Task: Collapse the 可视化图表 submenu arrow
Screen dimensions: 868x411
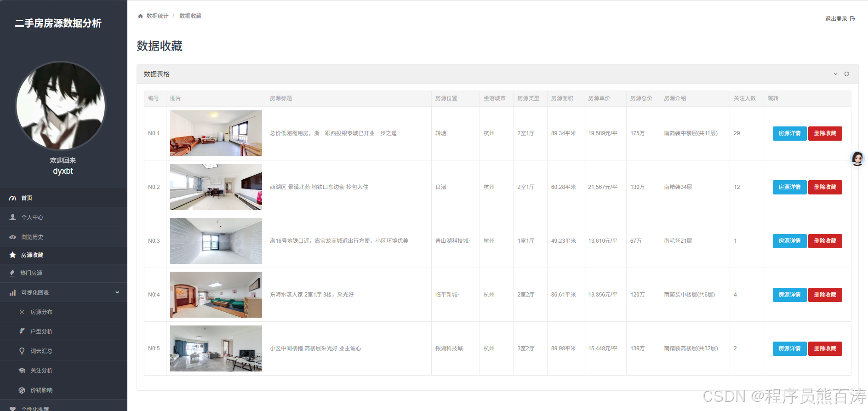Action: [x=117, y=292]
